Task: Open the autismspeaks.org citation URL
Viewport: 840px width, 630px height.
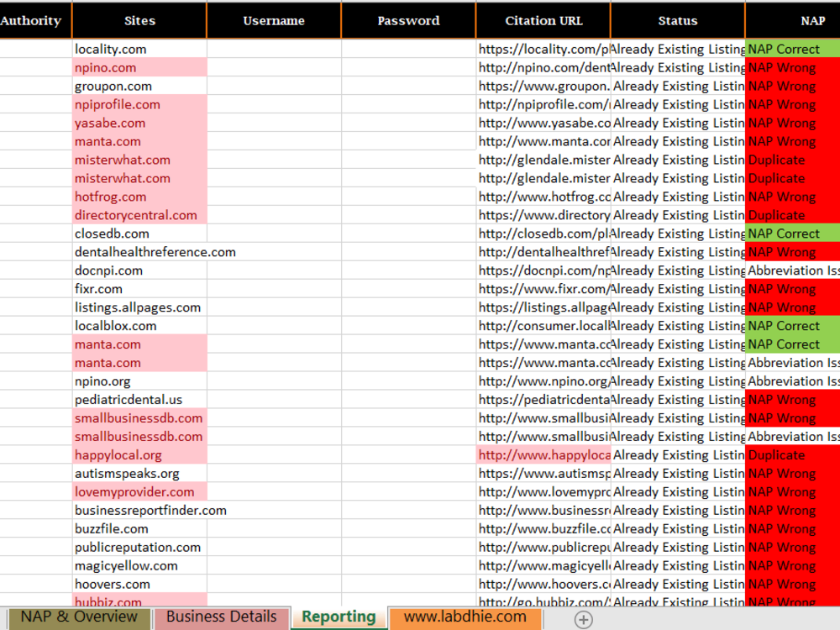Action: [x=543, y=474]
